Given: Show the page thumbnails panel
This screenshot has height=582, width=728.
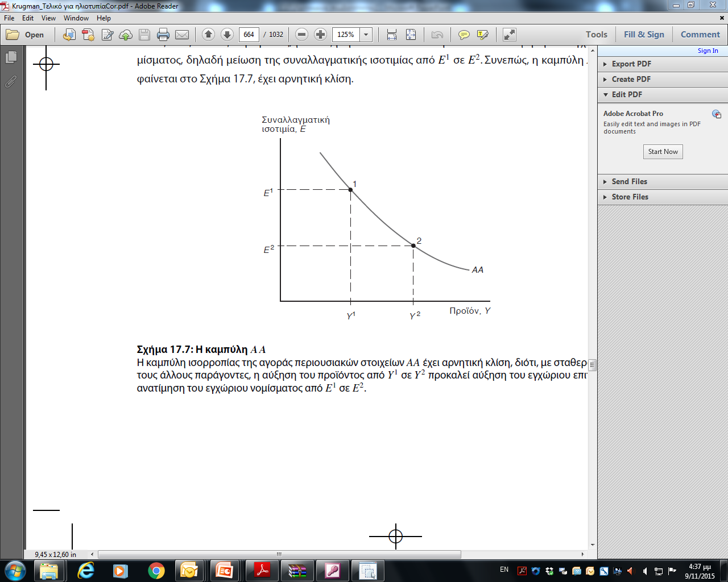Looking at the screenshot, I should click(11, 57).
